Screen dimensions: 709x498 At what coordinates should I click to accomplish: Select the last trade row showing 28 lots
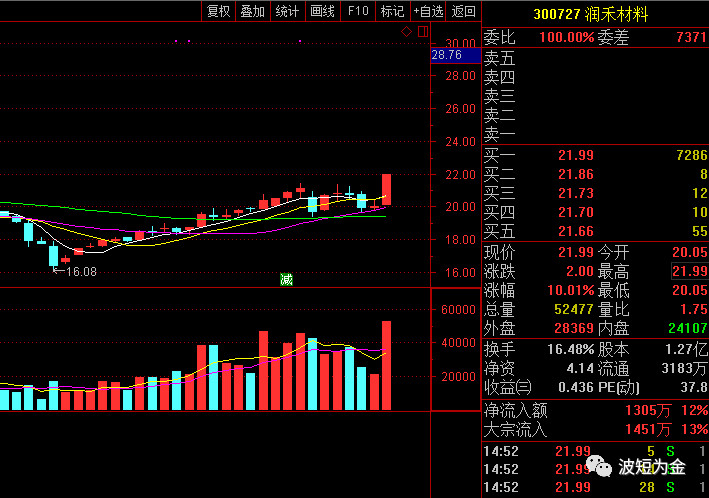(595, 486)
